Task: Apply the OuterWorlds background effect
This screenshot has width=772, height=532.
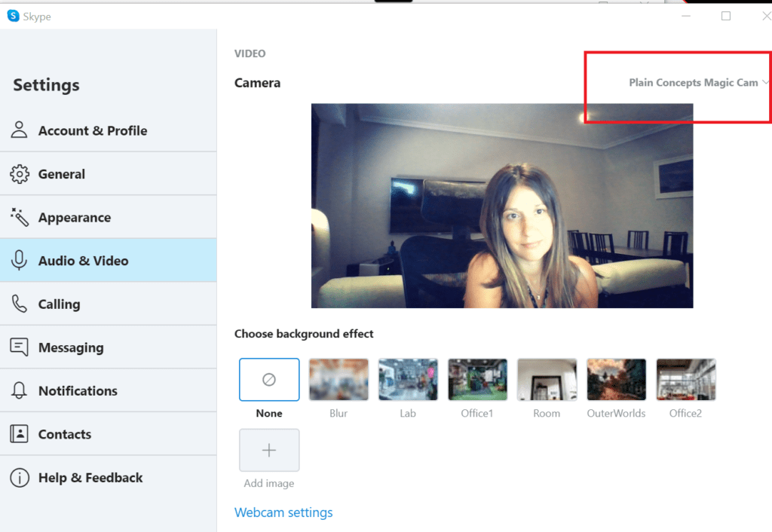Action: point(616,379)
